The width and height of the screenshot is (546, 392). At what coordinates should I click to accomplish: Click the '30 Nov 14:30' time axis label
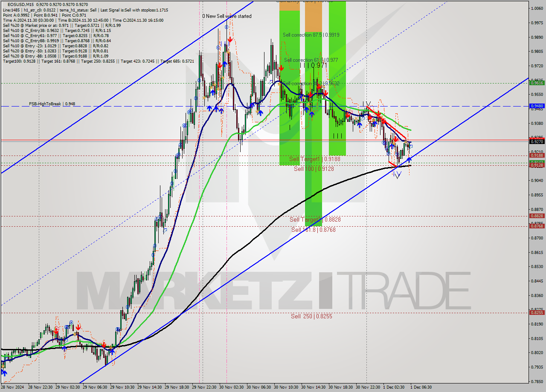[x=314, y=387]
